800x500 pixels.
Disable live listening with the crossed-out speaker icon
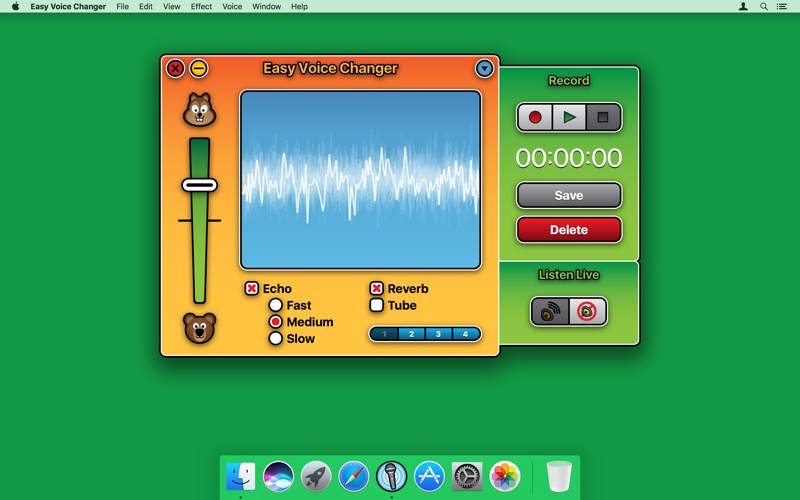[x=588, y=311]
